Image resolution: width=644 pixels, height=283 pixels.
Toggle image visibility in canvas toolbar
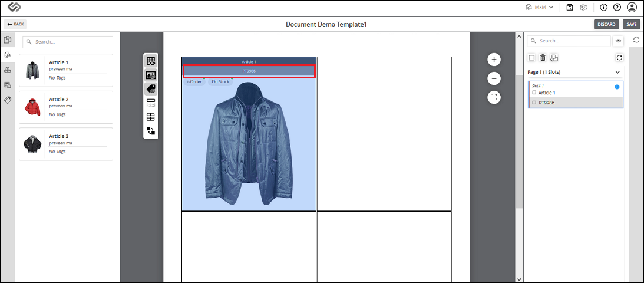[x=151, y=75]
